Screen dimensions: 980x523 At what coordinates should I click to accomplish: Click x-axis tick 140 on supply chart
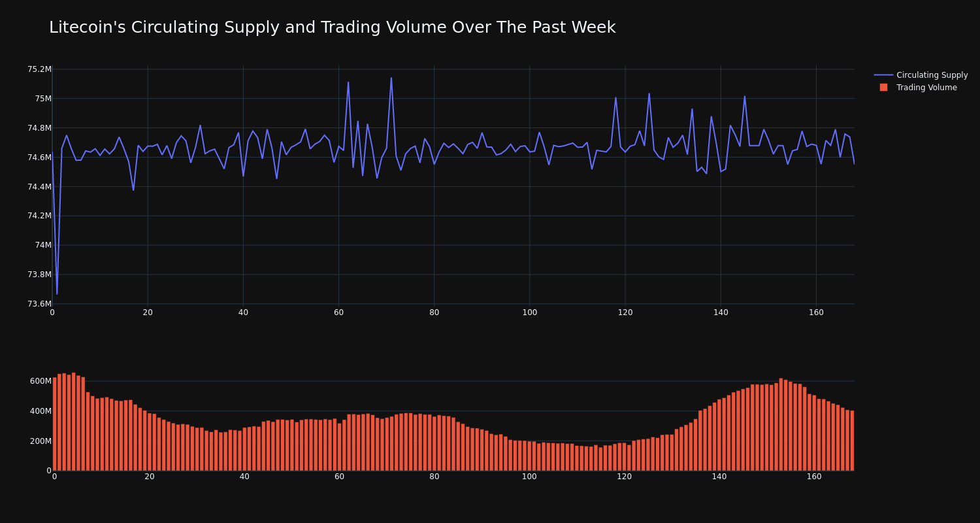click(721, 312)
